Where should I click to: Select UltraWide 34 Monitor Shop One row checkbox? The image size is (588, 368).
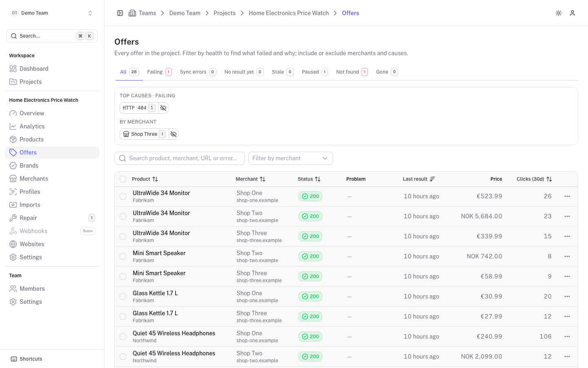(x=123, y=196)
